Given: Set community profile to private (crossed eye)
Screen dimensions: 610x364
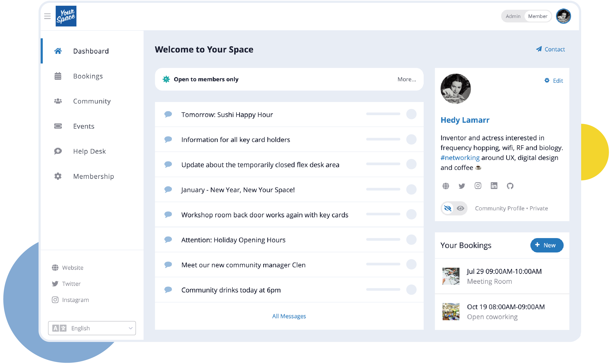Looking at the screenshot, I should 448,208.
